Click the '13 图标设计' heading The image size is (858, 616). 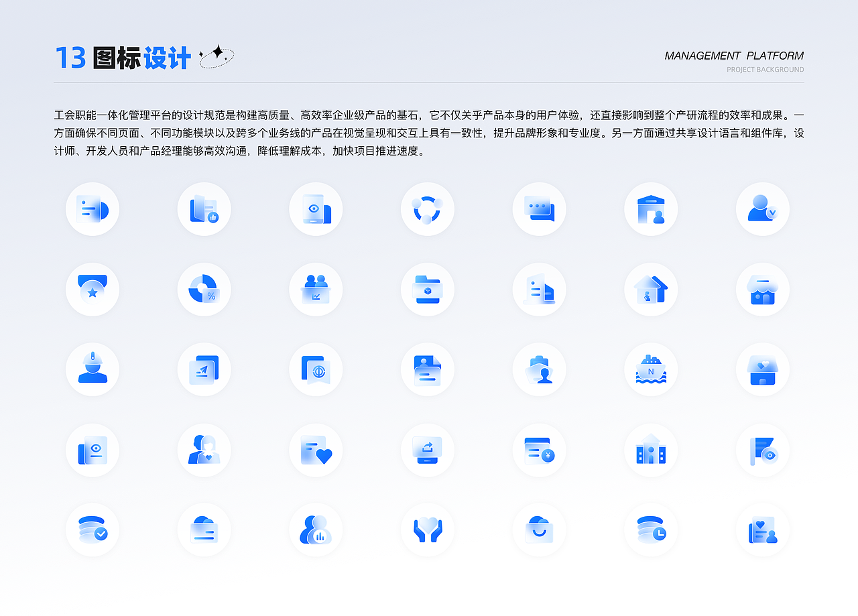pyautogui.click(x=123, y=58)
